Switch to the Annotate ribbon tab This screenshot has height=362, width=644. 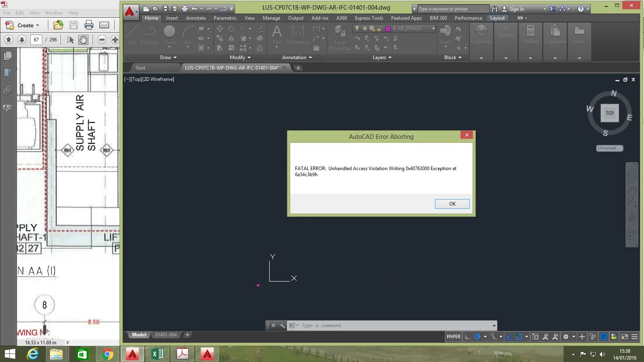click(x=196, y=18)
